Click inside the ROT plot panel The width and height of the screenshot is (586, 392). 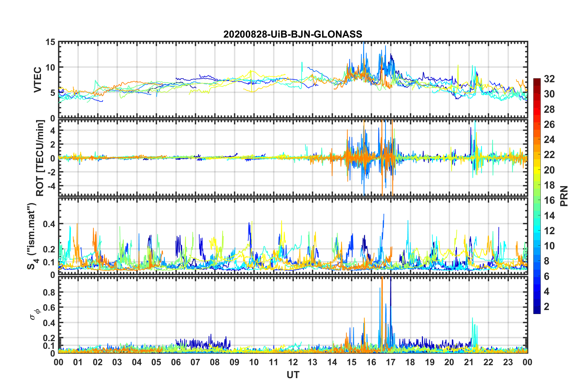pyautogui.click(x=293, y=158)
